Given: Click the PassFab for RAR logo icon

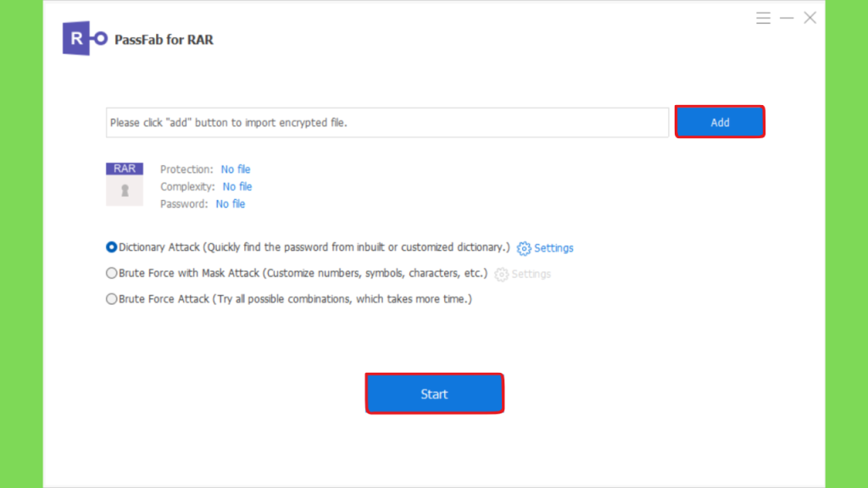Looking at the screenshot, I should 85,38.
